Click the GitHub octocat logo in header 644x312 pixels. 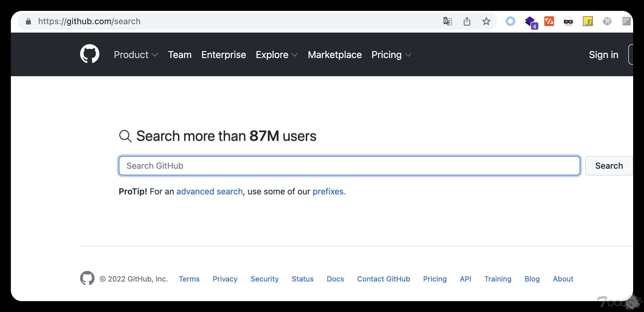90,54
